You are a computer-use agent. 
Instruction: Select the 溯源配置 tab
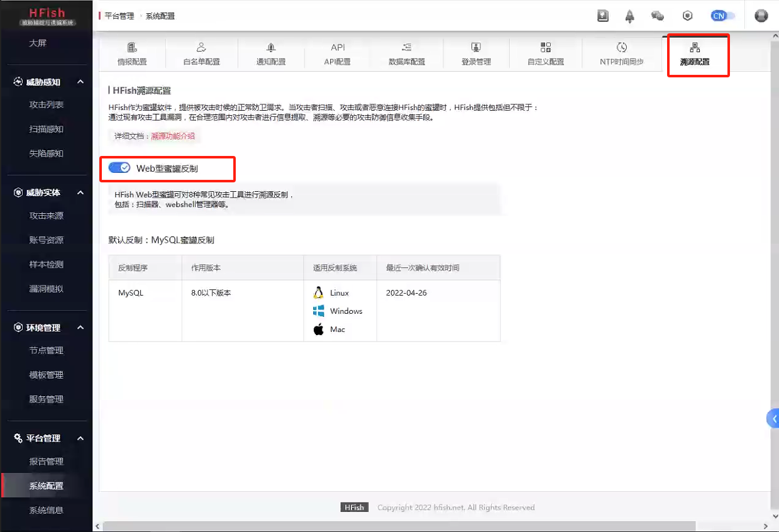[695, 55]
